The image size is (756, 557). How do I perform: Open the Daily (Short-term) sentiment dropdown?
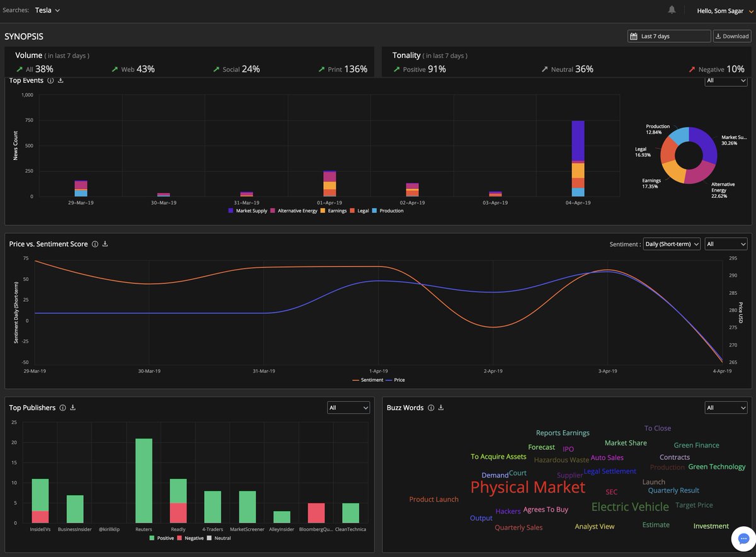pyautogui.click(x=672, y=244)
